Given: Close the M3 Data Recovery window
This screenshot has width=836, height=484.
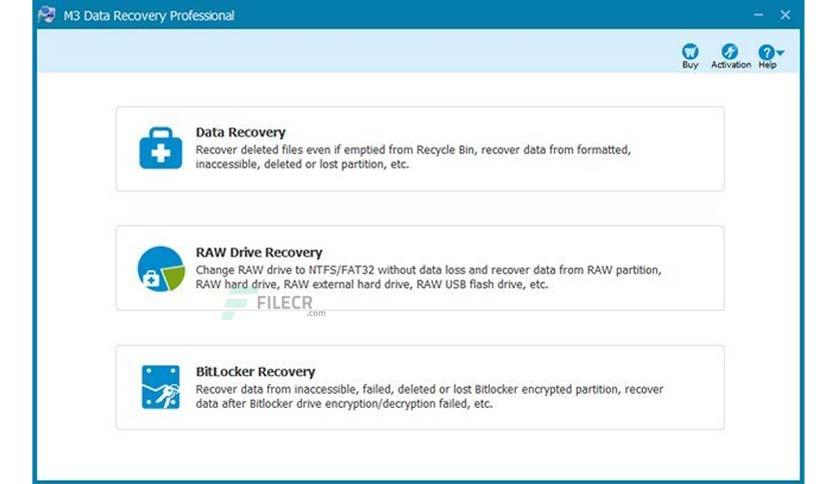Looking at the screenshot, I should [785, 15].
